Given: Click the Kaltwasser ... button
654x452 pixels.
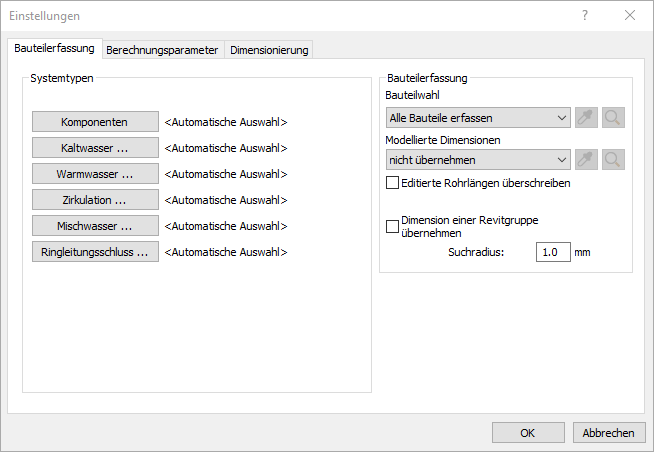Looking at the screenshot, I should [x=95, y=148].
